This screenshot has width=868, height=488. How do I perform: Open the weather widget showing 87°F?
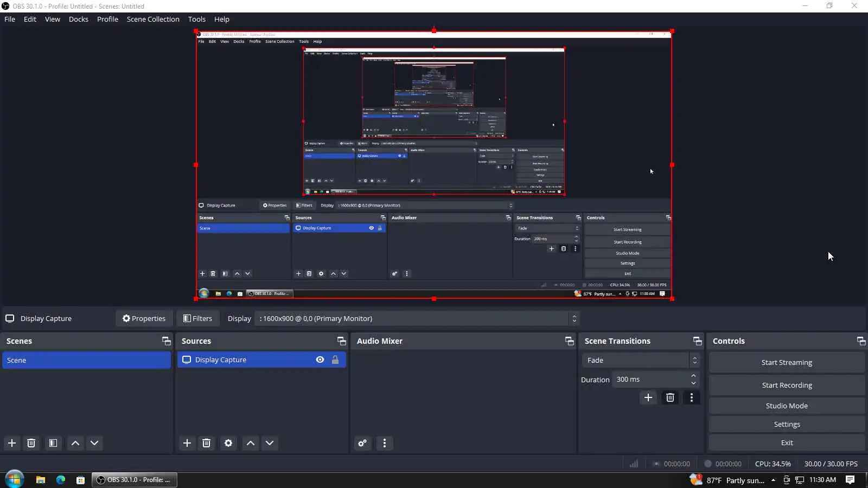click(x=727, y=480)
